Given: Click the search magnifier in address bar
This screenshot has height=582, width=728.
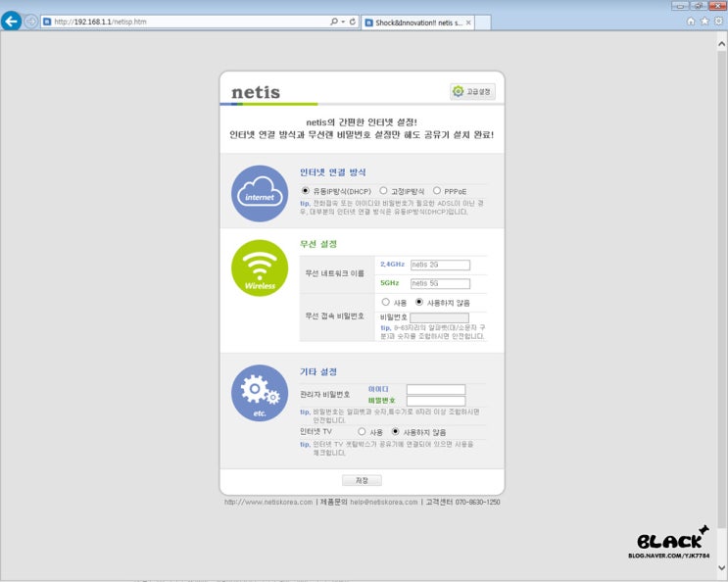Looking at the screenshot, I should pyautogui.click(x=333, y=22).
